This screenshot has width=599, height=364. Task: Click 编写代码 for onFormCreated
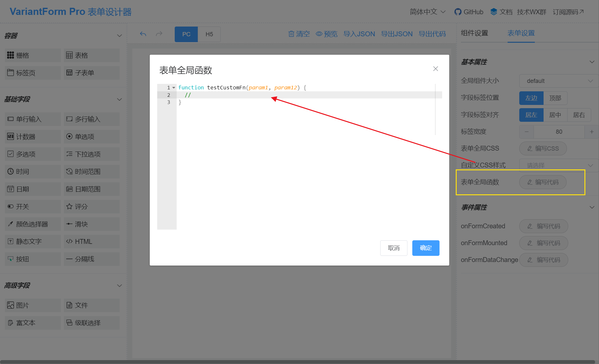pyautogui.click(x=544, y=226)
